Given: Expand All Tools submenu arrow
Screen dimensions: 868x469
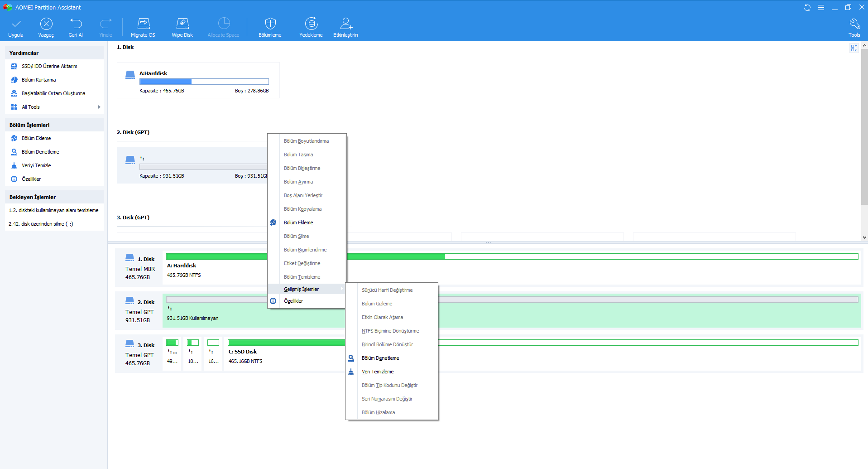Looking at the screenshot, I should 99,107.
